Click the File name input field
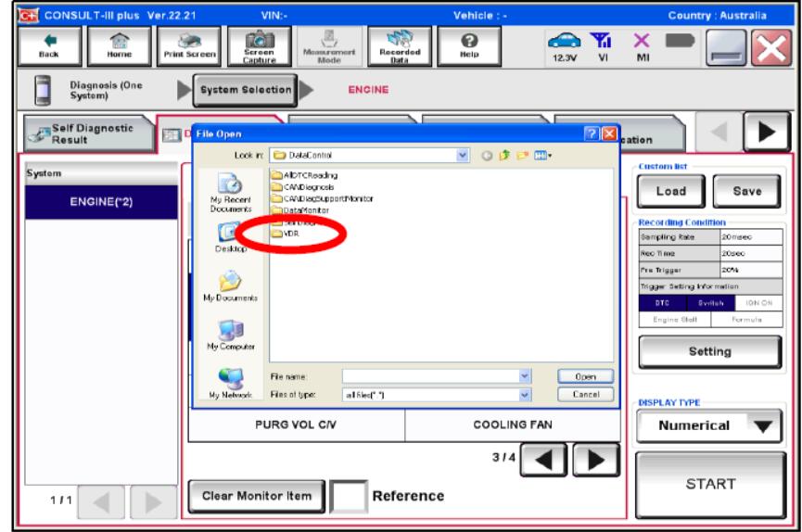 (437, 376)
